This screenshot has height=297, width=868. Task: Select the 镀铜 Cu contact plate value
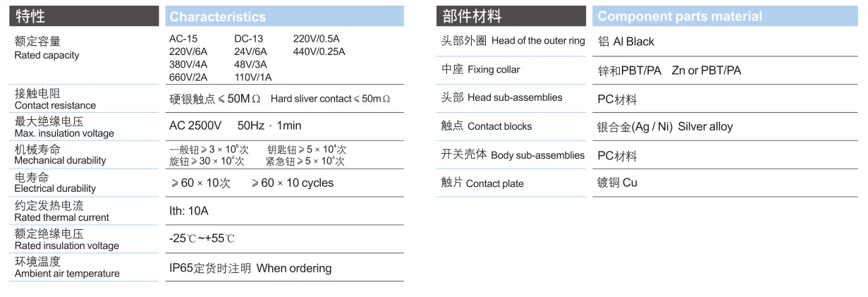click(x=617, y=183)
